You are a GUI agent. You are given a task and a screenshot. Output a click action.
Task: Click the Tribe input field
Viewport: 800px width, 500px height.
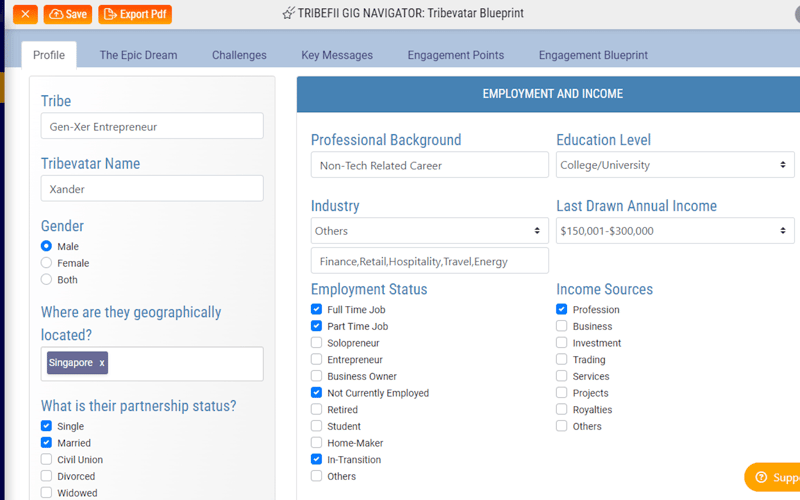tap(152, 126)
